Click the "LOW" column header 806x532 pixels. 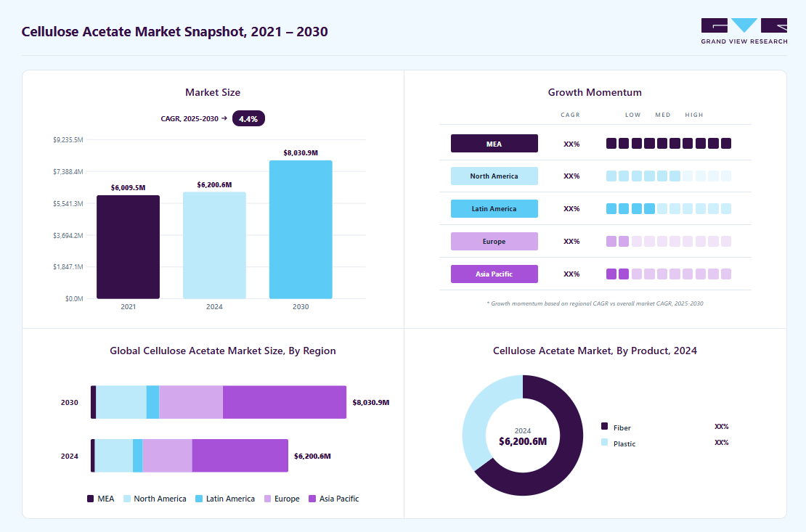pyautogui.click(x=632, y=115)
